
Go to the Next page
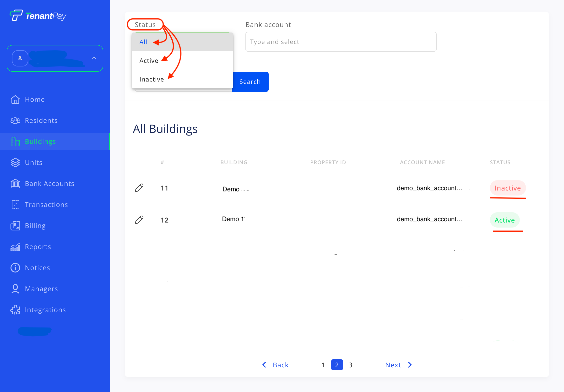click(398, 365)
